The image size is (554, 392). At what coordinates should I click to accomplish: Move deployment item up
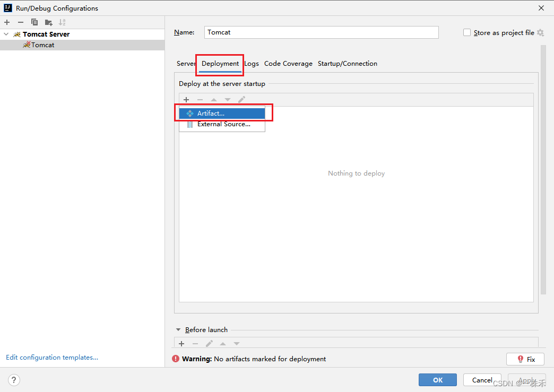pyautogui.click(x=214, y=100)
